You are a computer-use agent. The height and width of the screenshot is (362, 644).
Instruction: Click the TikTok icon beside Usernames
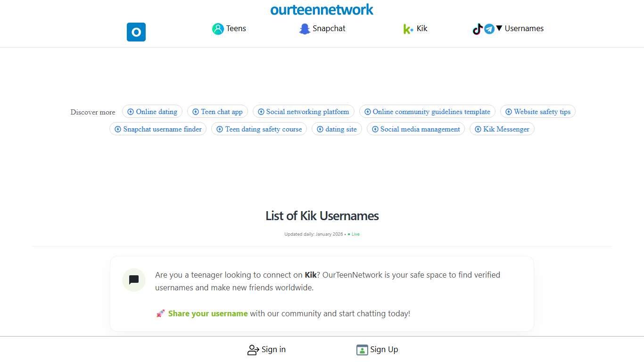coord(477,29)
